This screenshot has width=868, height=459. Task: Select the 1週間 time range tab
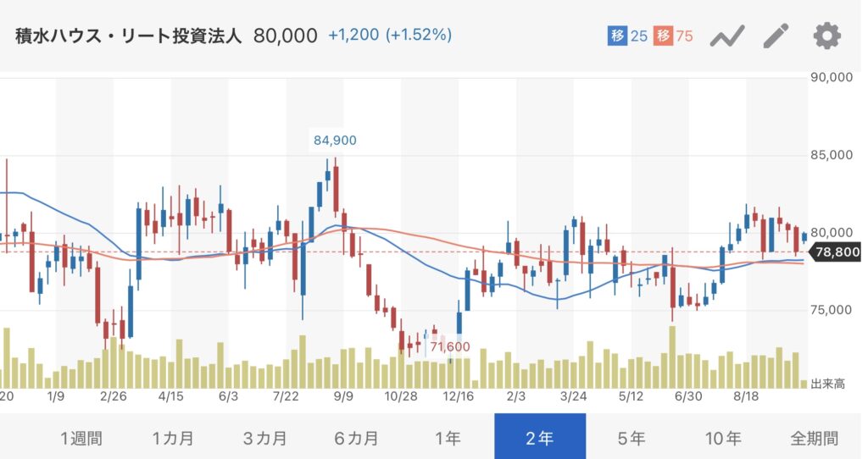(x=81, y=438)
